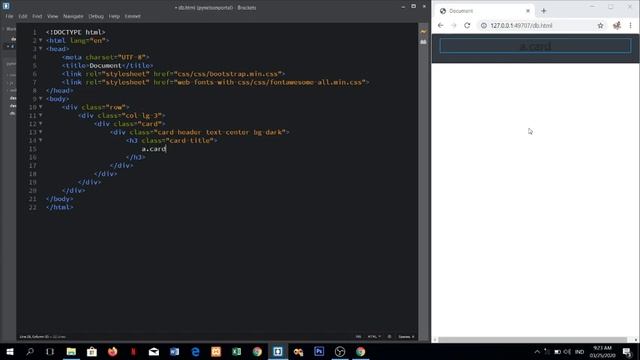
Task: Click the bootstrap.min.css link on line 6
Action: 229,74
